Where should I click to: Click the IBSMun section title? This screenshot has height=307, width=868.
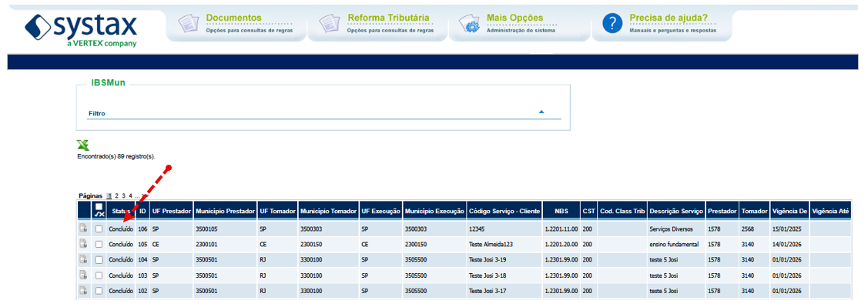click(x=108, y=83)
